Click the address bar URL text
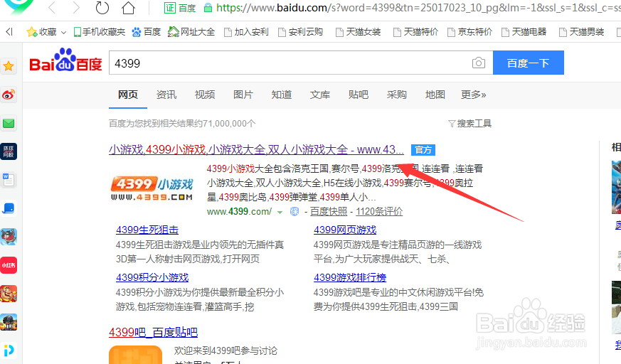Image resolution: width=621 pixels, height=364 pixels. tap(418, 8)
